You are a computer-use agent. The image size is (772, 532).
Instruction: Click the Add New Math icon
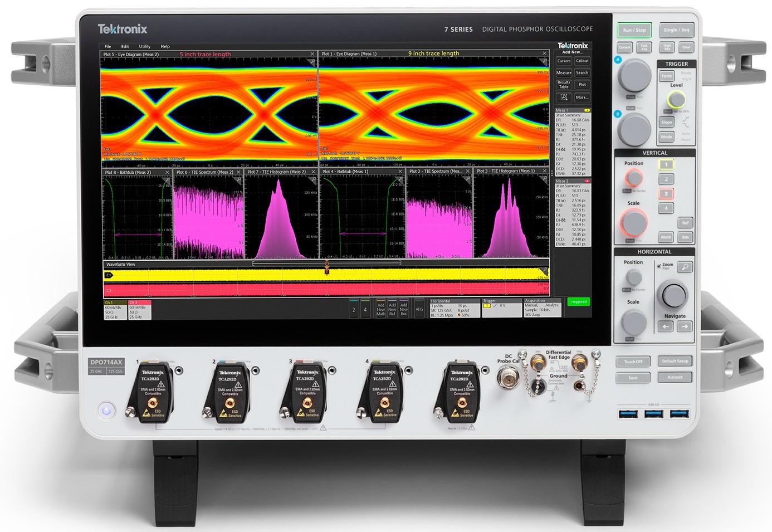[381, 309]
